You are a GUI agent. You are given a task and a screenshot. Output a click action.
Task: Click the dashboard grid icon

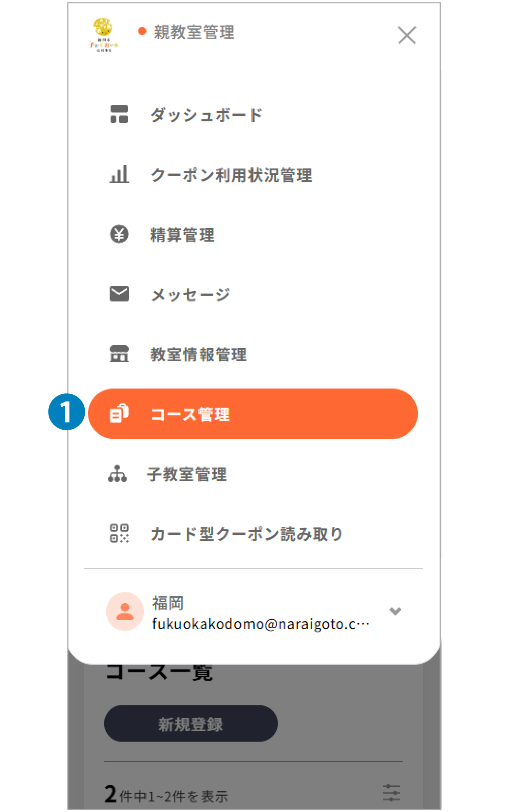[x=119, y=115]
